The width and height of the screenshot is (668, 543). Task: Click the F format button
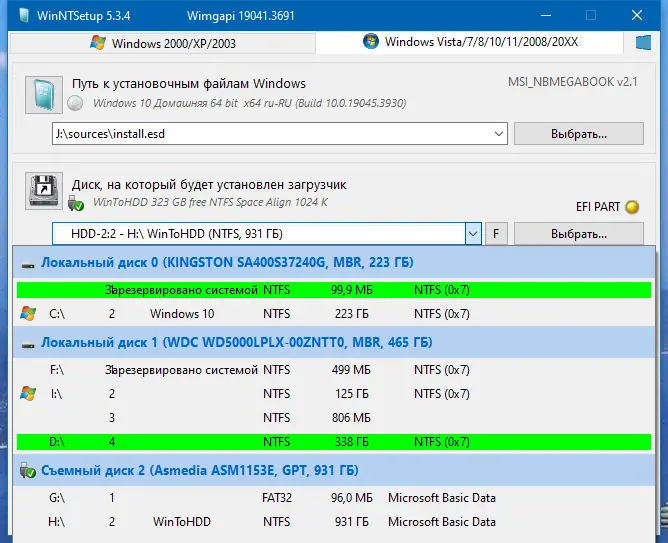point(496,233)
